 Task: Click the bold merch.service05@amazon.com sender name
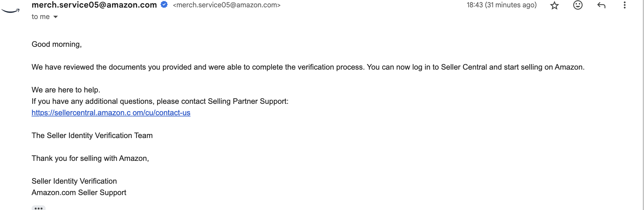(x=94, y=5)
